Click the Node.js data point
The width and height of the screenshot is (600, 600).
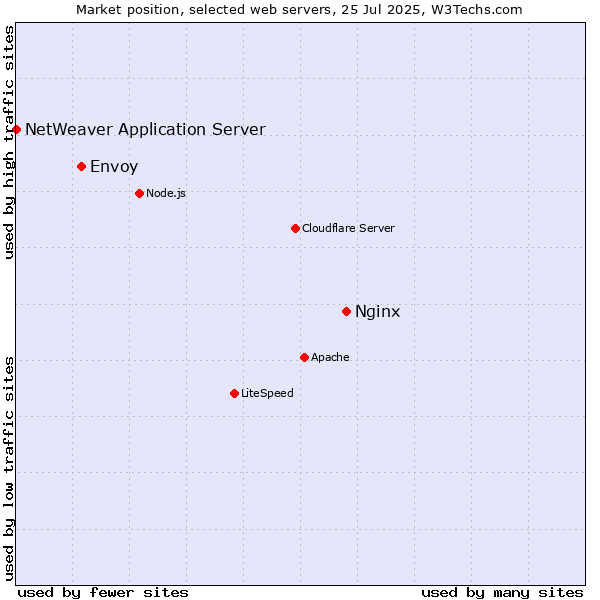click(x=140, y=194)
